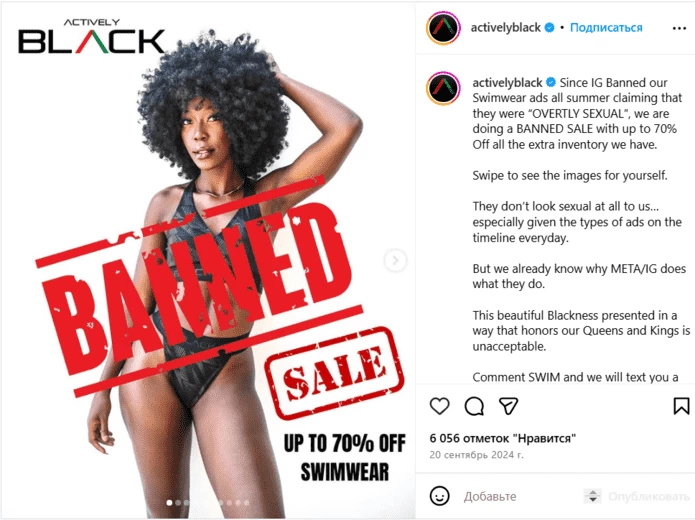This screenshot has height=520, width=695.
Task: Open the emoji picker smiley icon
Action: click(x=439, y=496)
